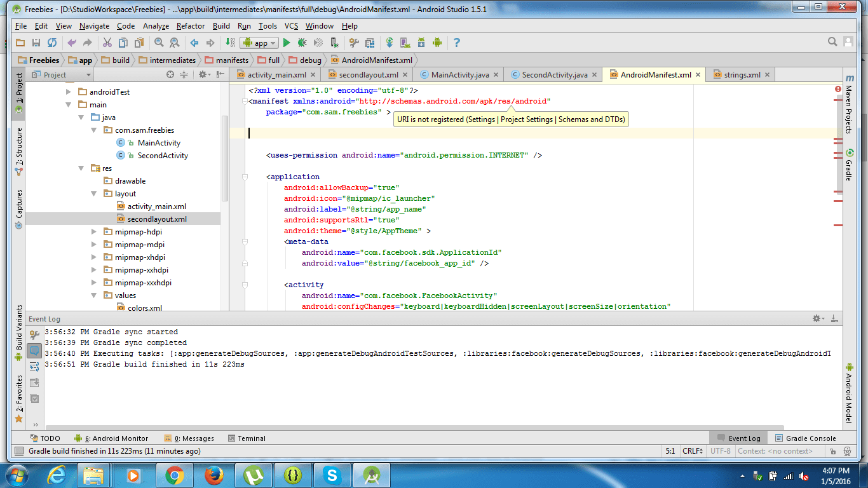Open the Refactor menu
This screenshot has height=488, width=868.
(x=191, y=26)
